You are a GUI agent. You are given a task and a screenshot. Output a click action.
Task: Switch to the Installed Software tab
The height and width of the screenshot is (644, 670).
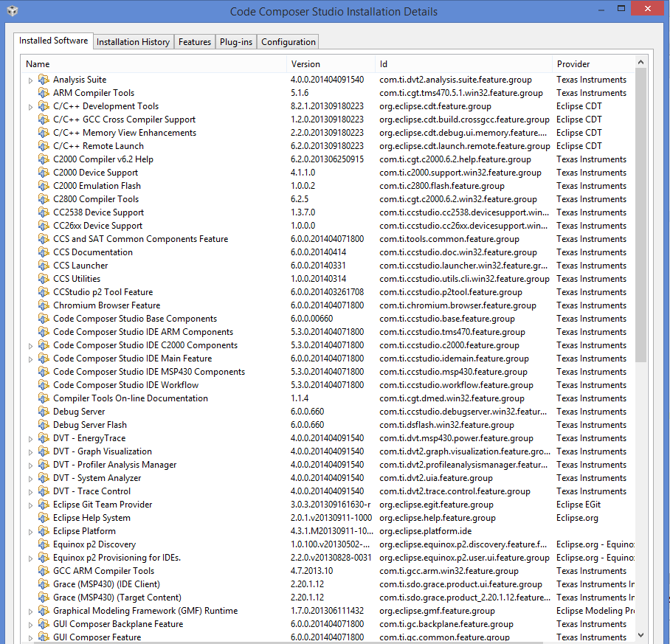pos(53,41)
